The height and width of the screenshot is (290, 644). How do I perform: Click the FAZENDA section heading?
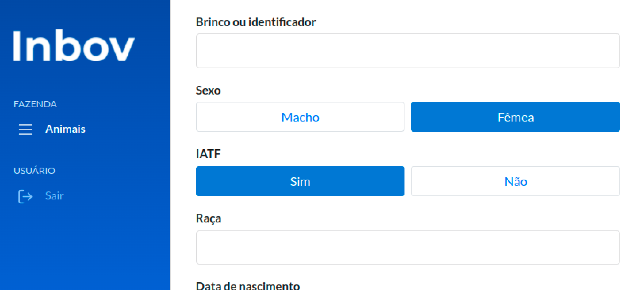coord(35,104)
